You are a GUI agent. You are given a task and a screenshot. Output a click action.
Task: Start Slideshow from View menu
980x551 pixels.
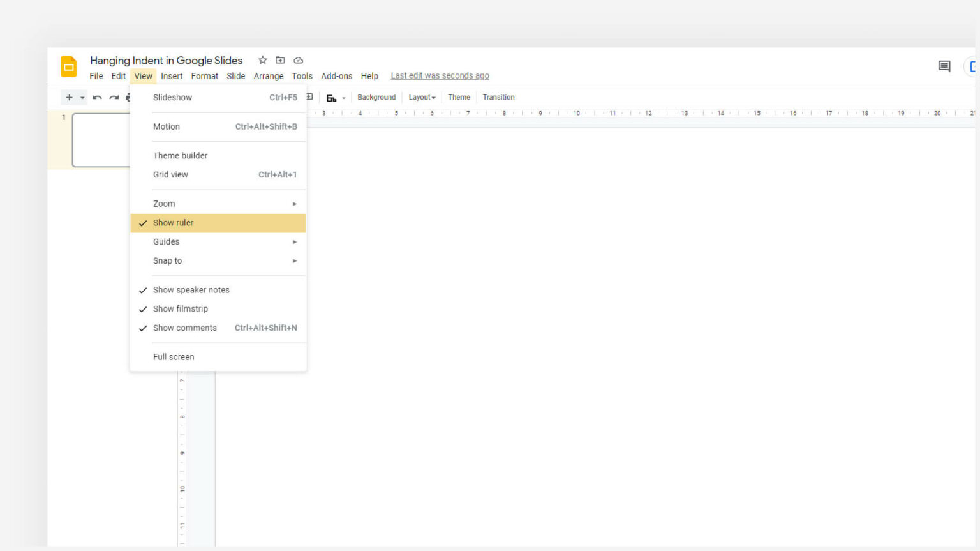tap(218, 98)
